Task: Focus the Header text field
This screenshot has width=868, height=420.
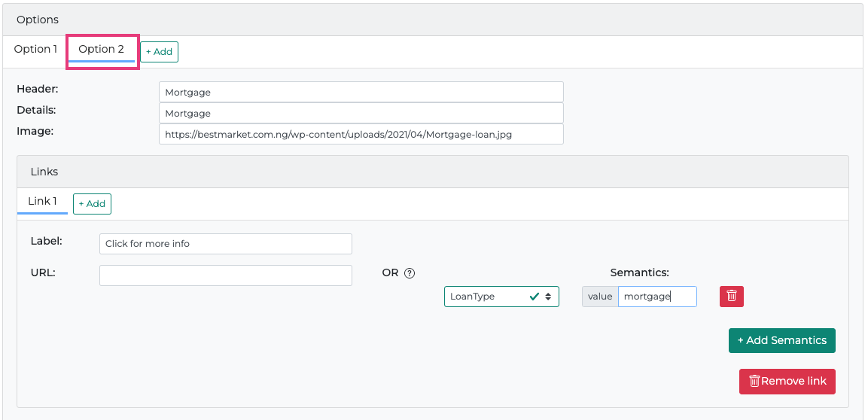Action: point(361,93)
